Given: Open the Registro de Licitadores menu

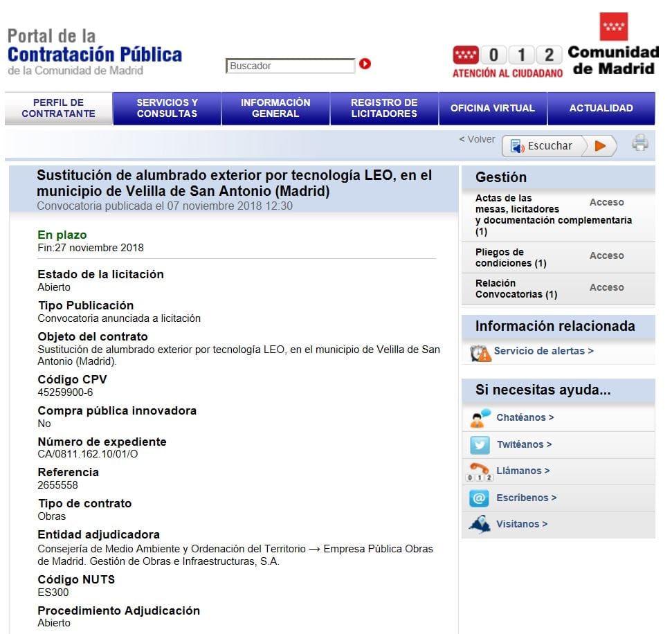Looking at the screenshot, I should (x=384, y=109).
